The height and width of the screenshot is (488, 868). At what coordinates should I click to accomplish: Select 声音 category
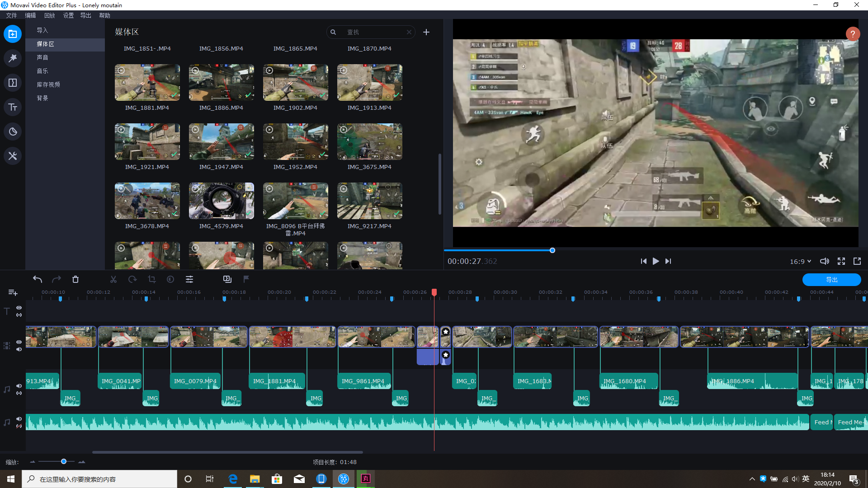tap(65, 57)
